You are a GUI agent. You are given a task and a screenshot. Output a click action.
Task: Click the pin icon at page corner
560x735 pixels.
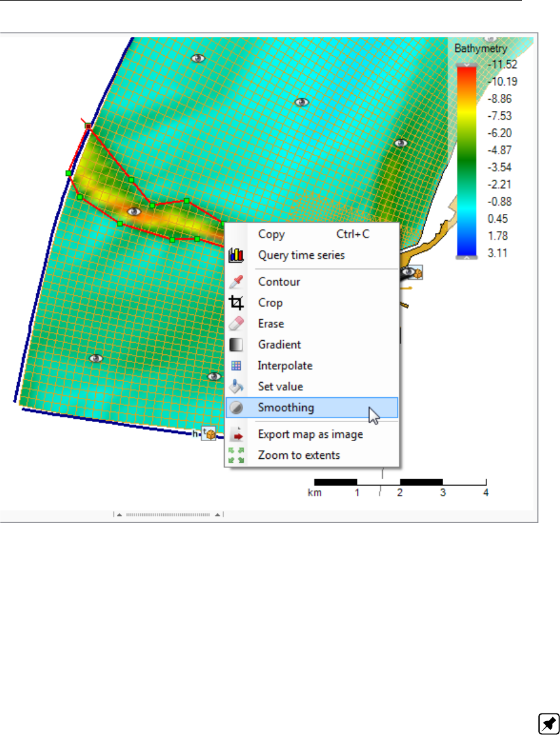549,723
